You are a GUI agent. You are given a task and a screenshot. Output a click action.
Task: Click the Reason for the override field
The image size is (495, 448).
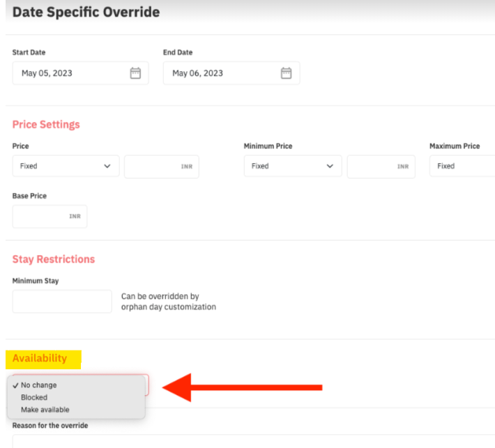click(254, 441)
